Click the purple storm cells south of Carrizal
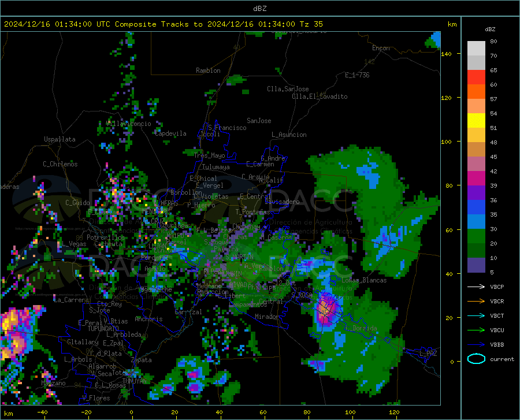Image resolution: width=520 pixels, height=420 pixels. coord(194,381)
